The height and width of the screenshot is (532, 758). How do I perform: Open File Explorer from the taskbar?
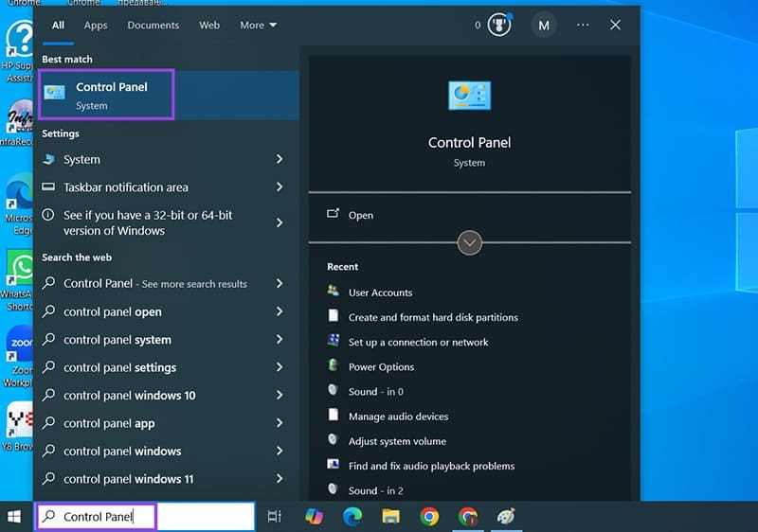click(390, 516)
